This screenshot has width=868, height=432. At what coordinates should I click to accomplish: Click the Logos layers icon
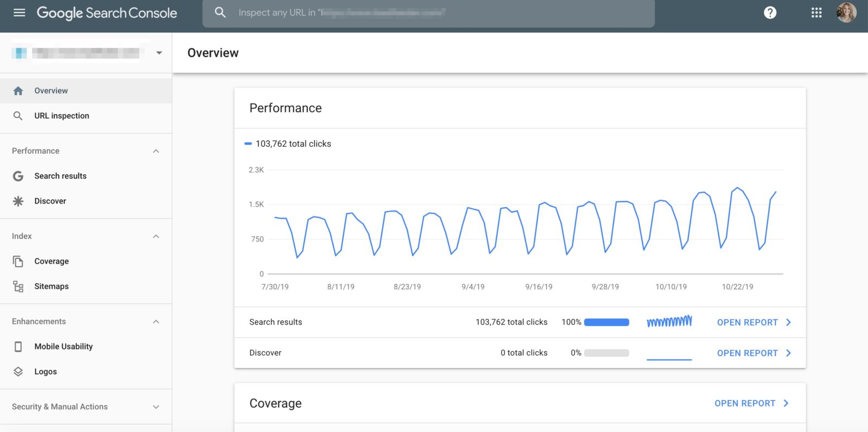18,372
